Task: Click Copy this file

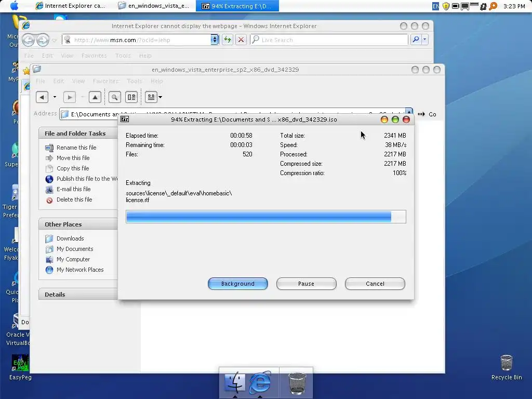Action: point(73,168)
